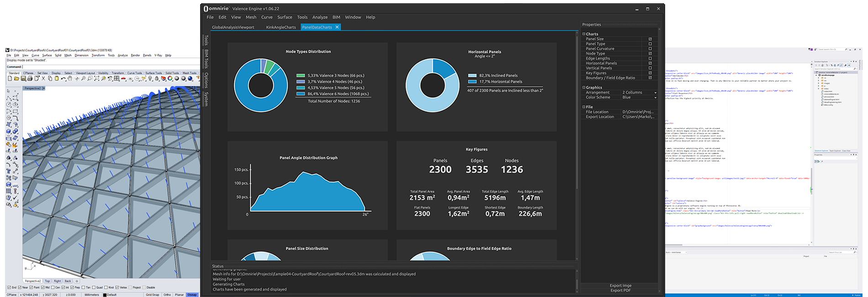The height and width of the screenshot is (297, 868).
Task: Open the Mesh menu in Valence Engine
Action: point(251,17)
